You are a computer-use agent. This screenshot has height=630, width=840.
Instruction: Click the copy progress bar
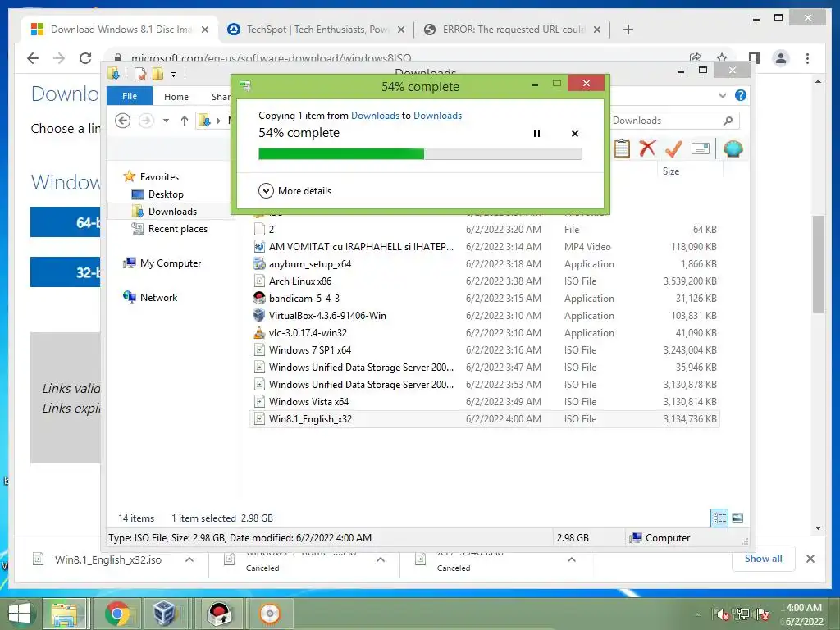click(x=420, y=154)
